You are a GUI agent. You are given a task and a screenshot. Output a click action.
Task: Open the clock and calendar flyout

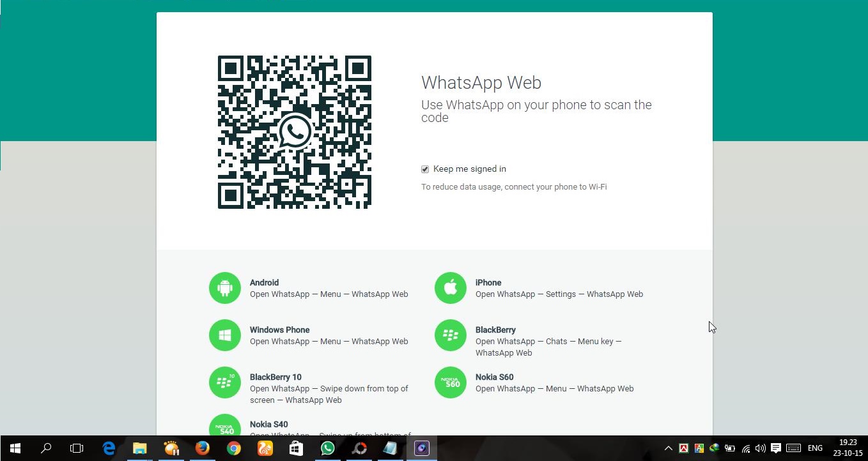point(848,448)
